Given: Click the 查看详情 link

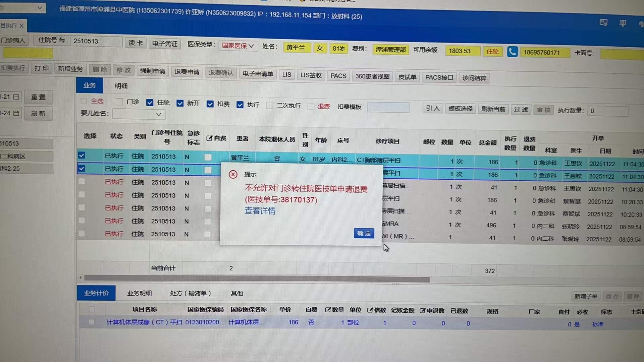Looking at the screenshot, I should (260, 211).
